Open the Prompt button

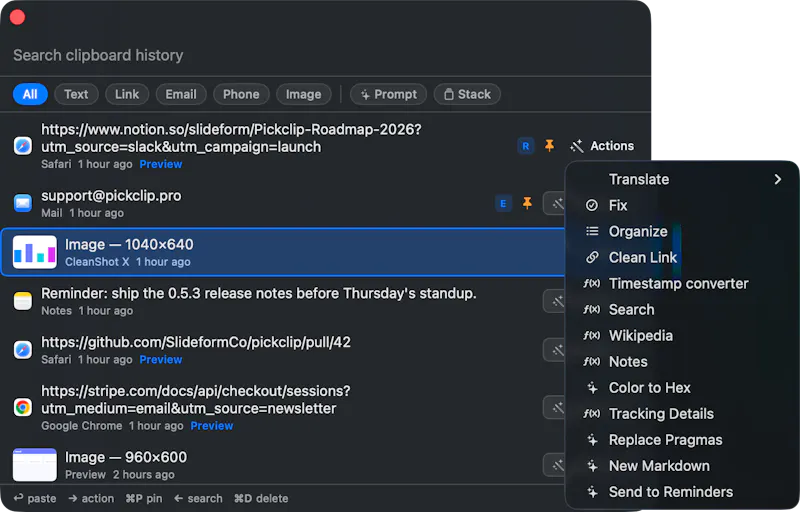(388, 94)
